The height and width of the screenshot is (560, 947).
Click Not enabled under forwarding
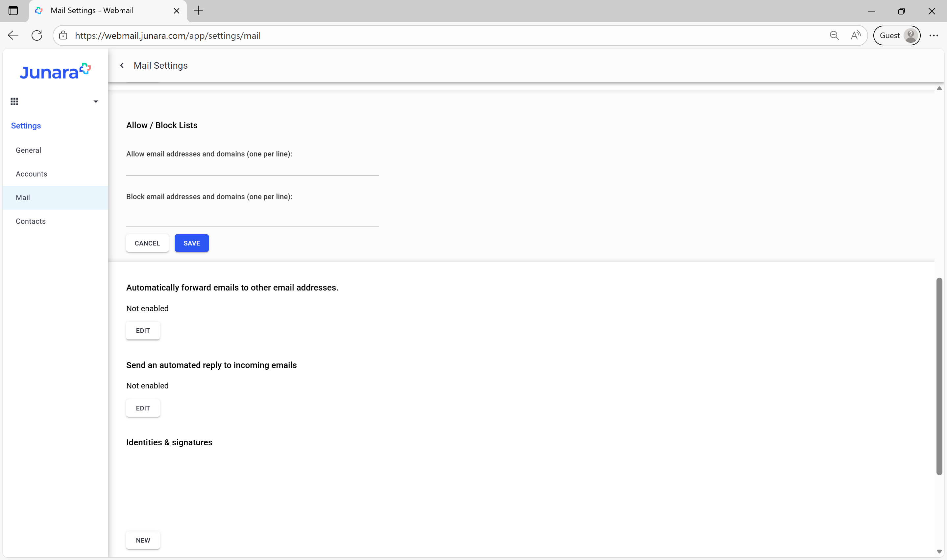tap(148, 309)
